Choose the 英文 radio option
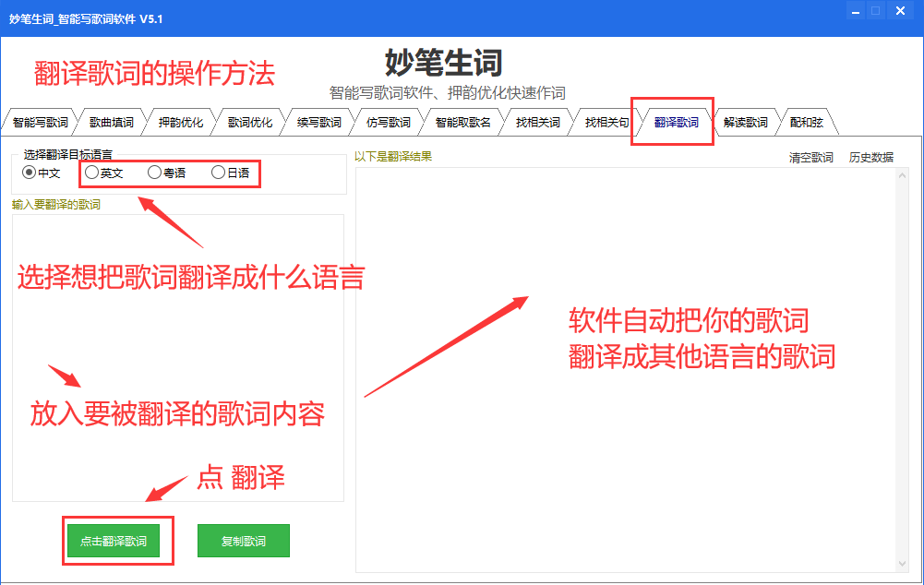 click(x=103, y=173)
